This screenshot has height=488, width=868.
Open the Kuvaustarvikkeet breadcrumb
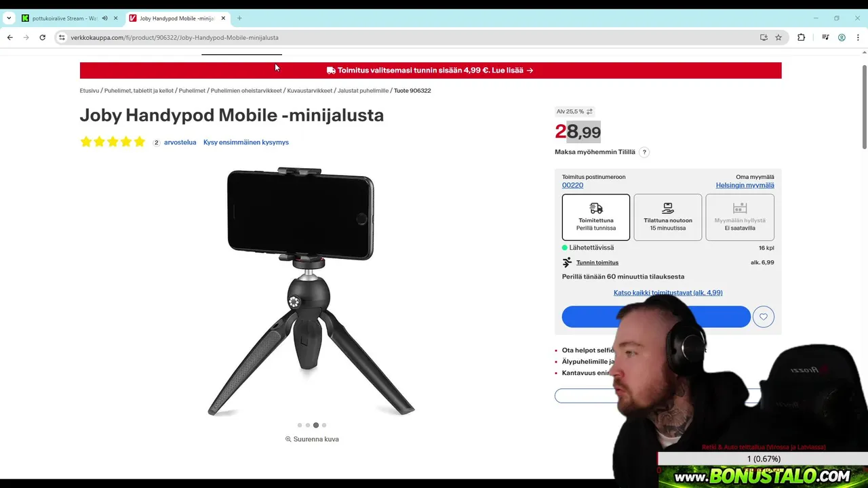[x=310, y=90]
